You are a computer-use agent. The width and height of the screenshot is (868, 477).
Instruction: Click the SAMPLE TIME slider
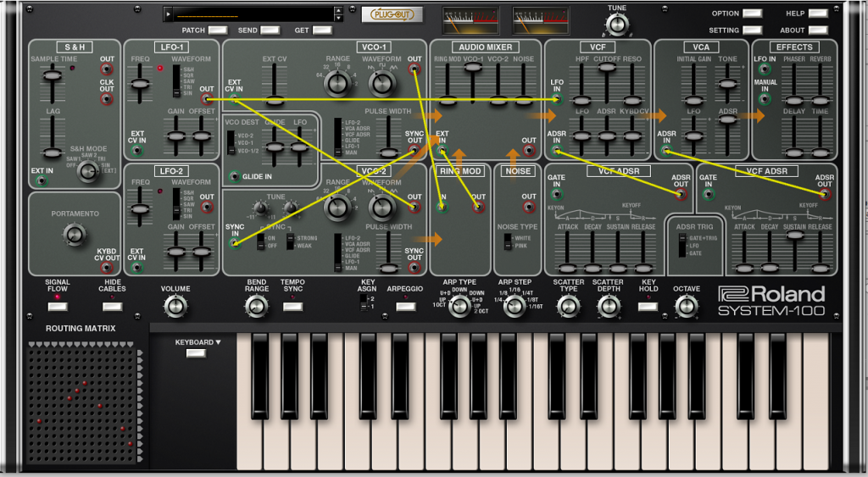tap(53, 75)
